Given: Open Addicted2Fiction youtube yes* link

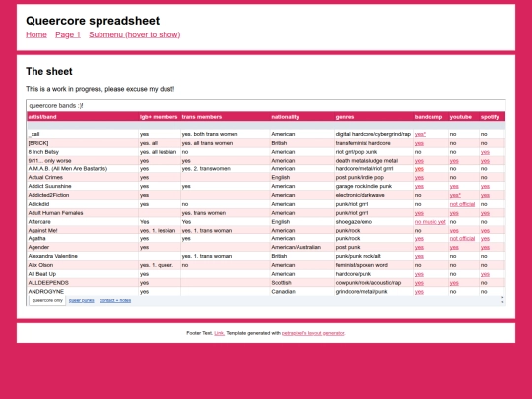Looking at the screenshot, I should [455, 195].
